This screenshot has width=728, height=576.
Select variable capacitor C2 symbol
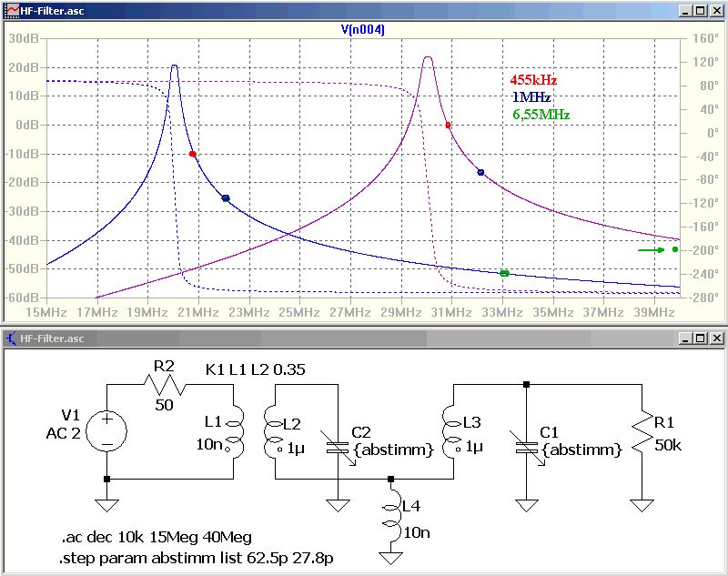click(338, 448)
